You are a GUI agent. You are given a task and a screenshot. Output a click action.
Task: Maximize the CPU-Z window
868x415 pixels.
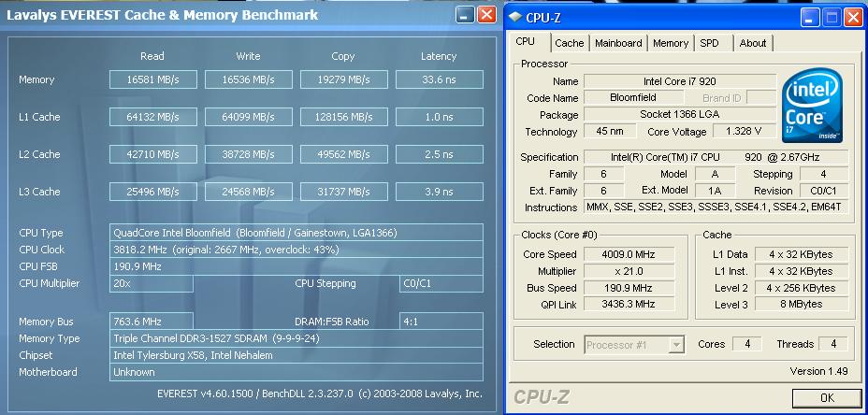[832, 18]
